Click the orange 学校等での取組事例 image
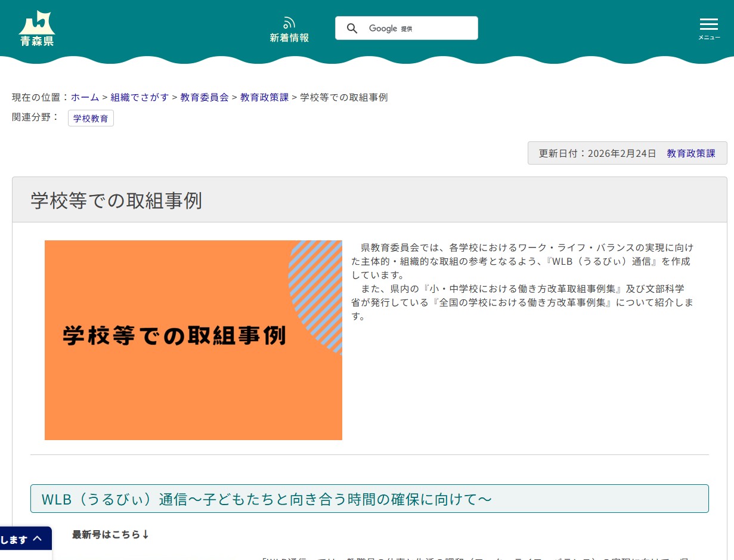The width and height of the screenshot is (734, 560). pyautogui.click(x=193, y=340)
